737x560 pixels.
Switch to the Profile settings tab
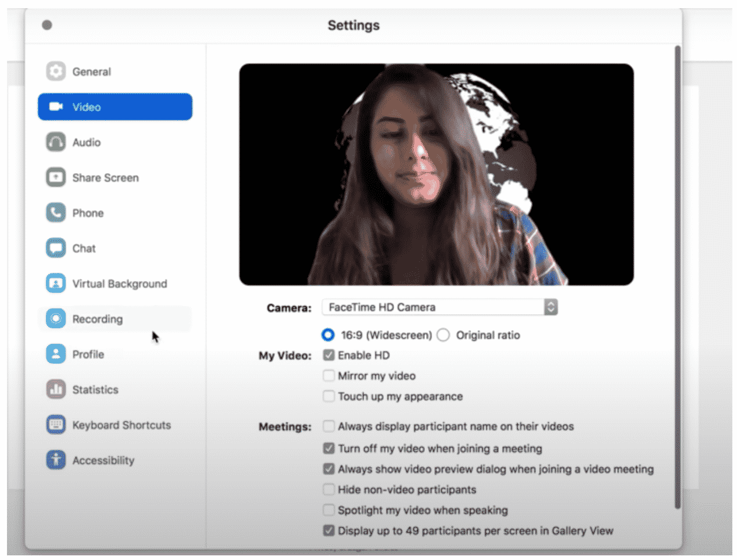tap(88, 354)
